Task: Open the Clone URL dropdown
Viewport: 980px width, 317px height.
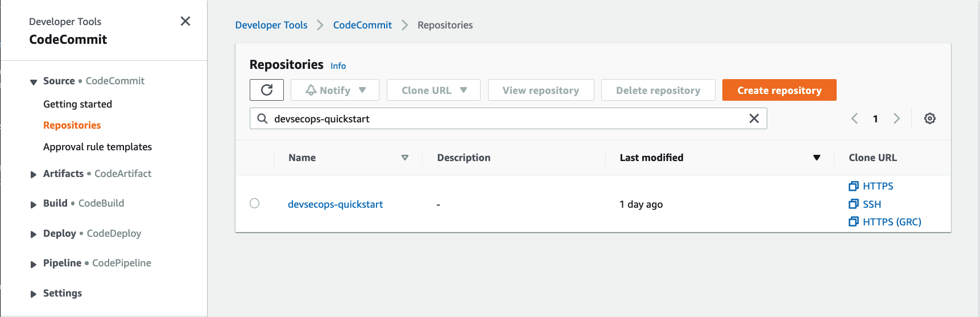Action: tap(433, 90)
